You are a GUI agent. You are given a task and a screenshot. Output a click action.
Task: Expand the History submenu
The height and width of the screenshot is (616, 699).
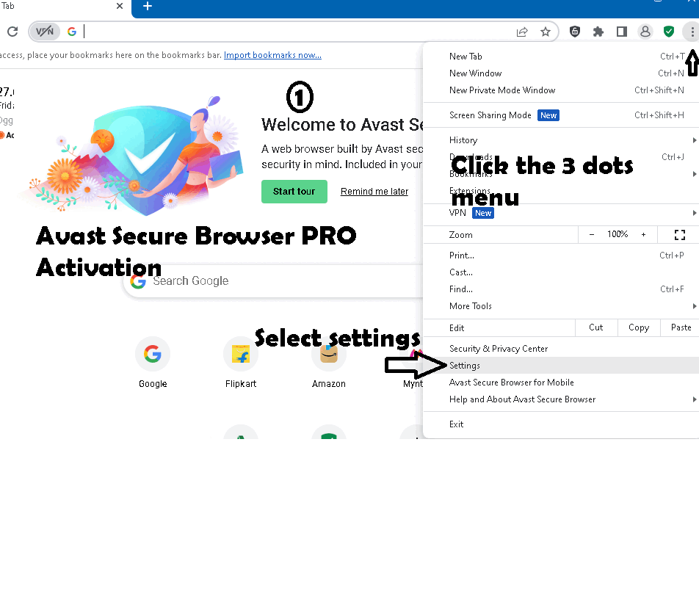click(x=463, y=139)
